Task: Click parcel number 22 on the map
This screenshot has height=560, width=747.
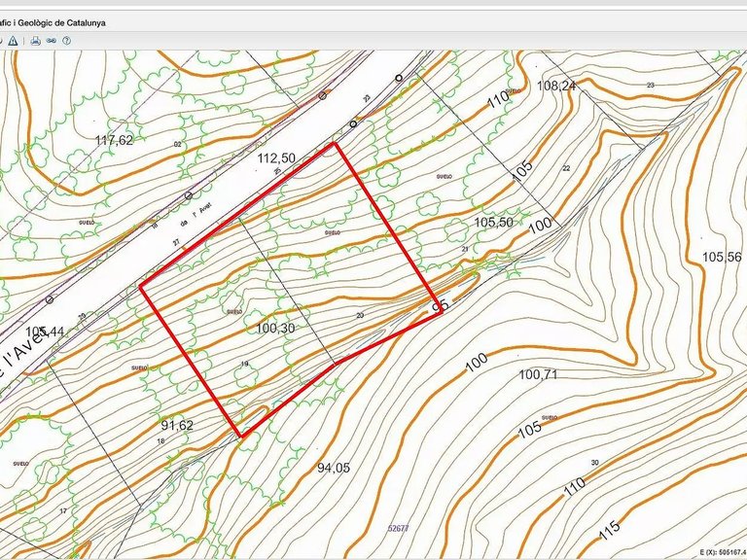Action: (566, 168)
